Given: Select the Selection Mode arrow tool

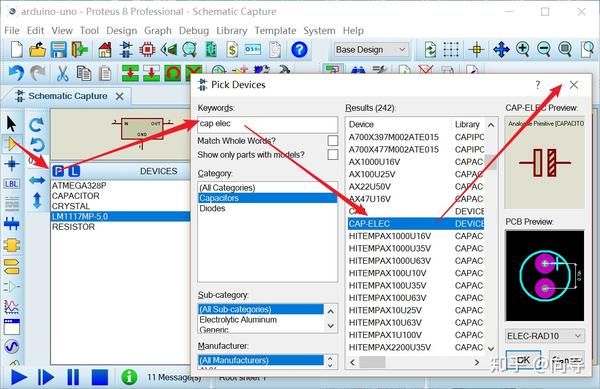Looking at the screenshot, I should click(11, 124).
